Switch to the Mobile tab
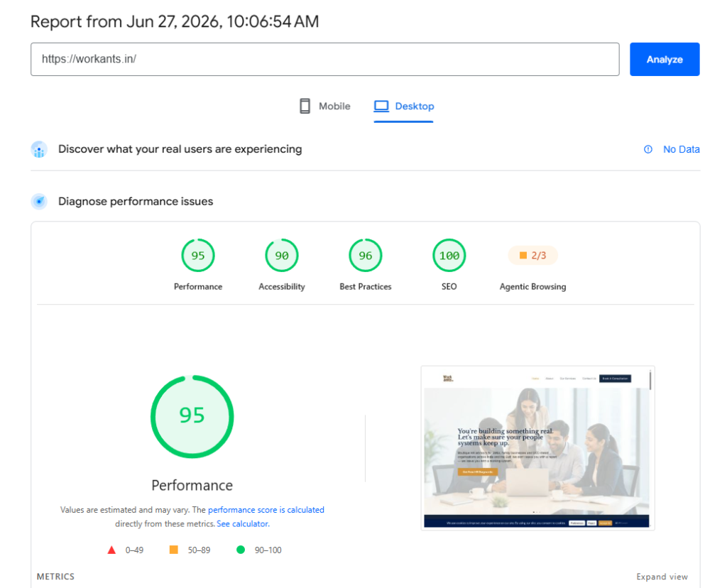727x588 pixels. tap(325, 107)
